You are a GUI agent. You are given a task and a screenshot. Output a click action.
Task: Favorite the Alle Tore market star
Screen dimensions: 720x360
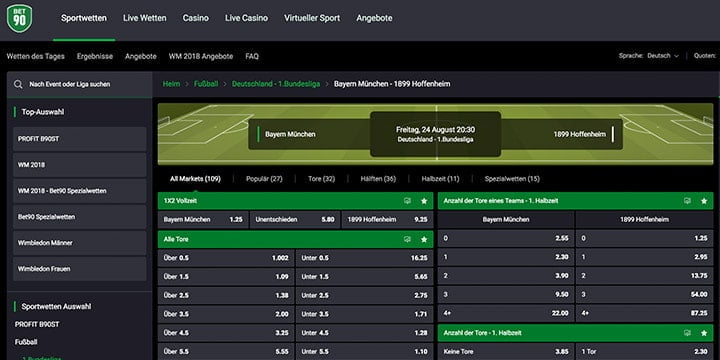[x=424, y=240]
